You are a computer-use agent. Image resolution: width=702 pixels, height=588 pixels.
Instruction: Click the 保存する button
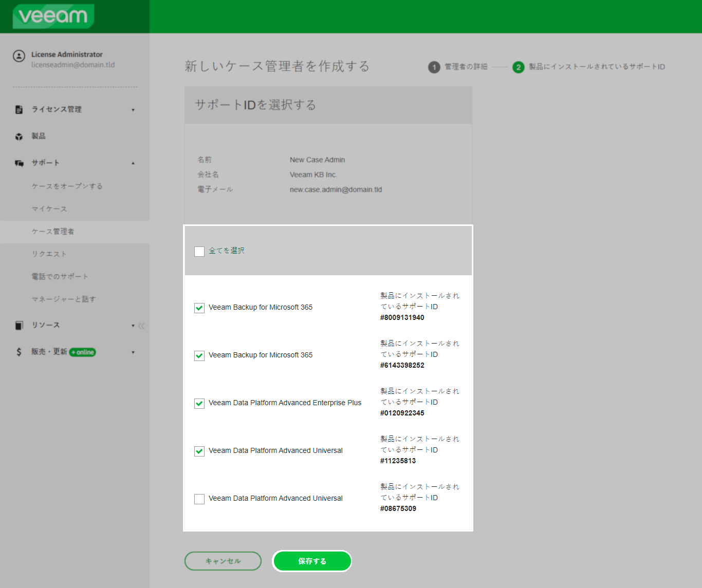coord(312,561)
